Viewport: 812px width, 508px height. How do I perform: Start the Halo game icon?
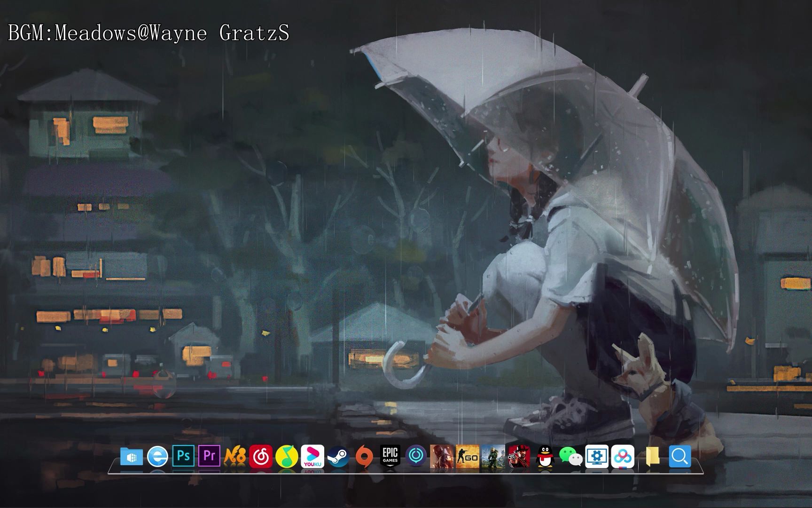[x=493, y=457]
